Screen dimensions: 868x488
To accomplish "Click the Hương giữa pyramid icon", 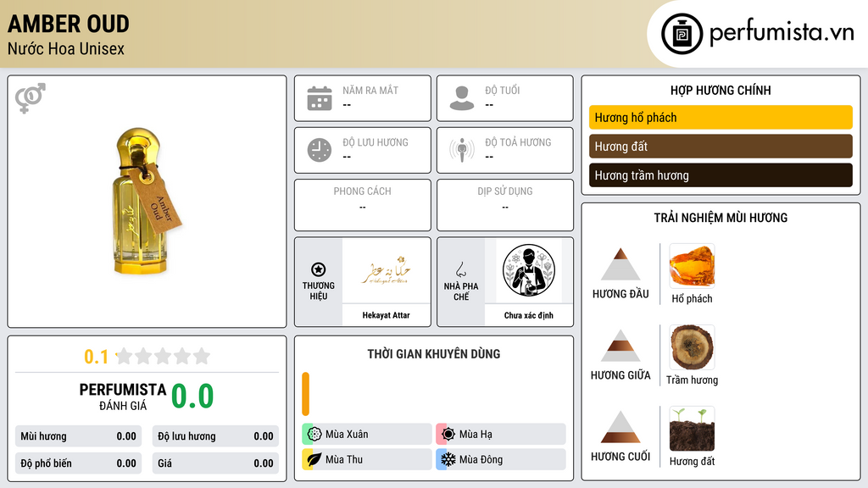I will (x=620, y=346).
